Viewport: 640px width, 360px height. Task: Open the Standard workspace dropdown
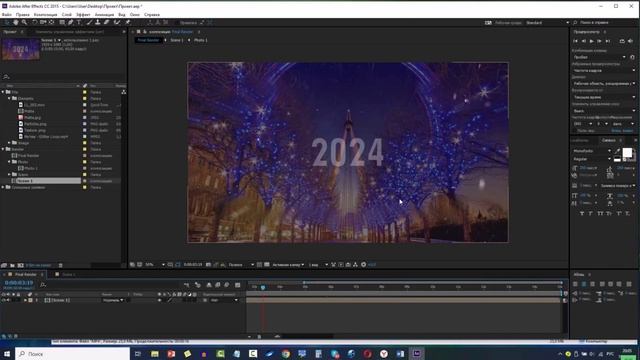tap(547, 22)
